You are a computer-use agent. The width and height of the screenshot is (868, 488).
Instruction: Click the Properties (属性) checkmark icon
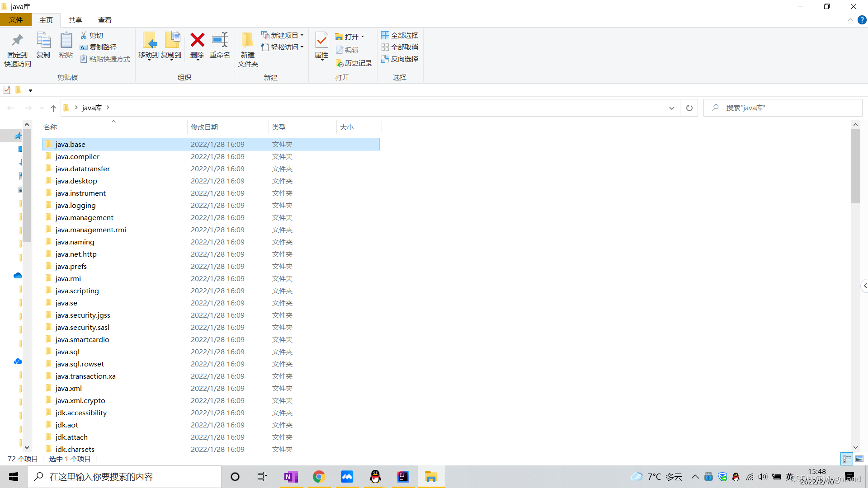[x=321, y=41]
